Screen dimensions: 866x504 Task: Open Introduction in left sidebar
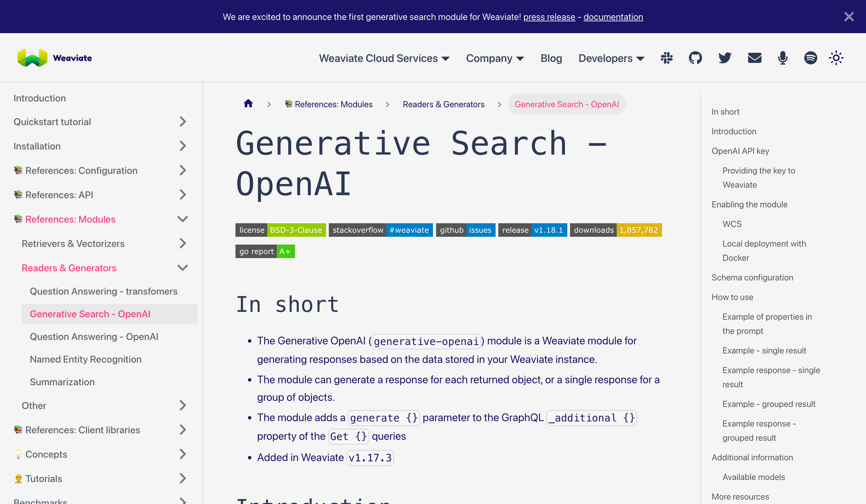(x=40, y=98)
